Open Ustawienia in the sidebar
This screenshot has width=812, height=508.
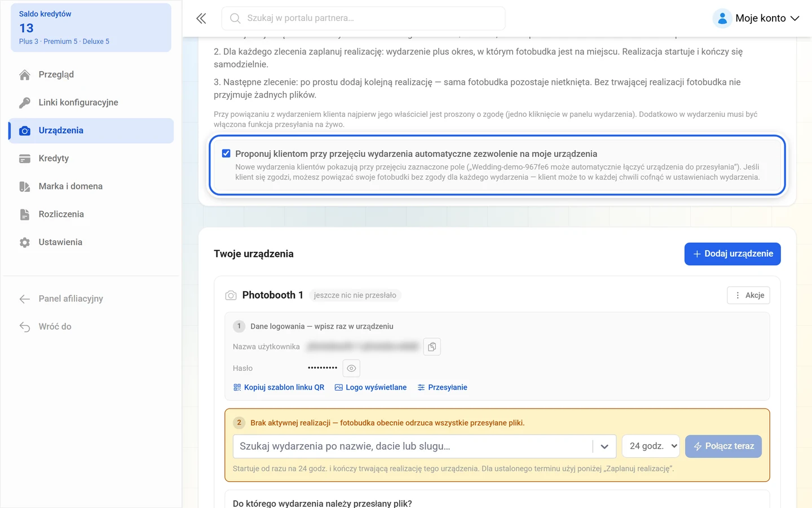(x=91, y=242)
